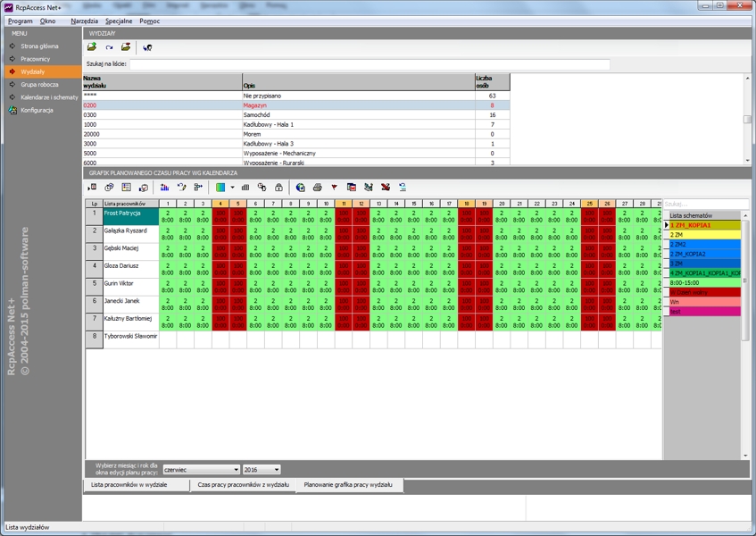Select the magenta test schema
The image size is (756, 536).
coord(702,311)
